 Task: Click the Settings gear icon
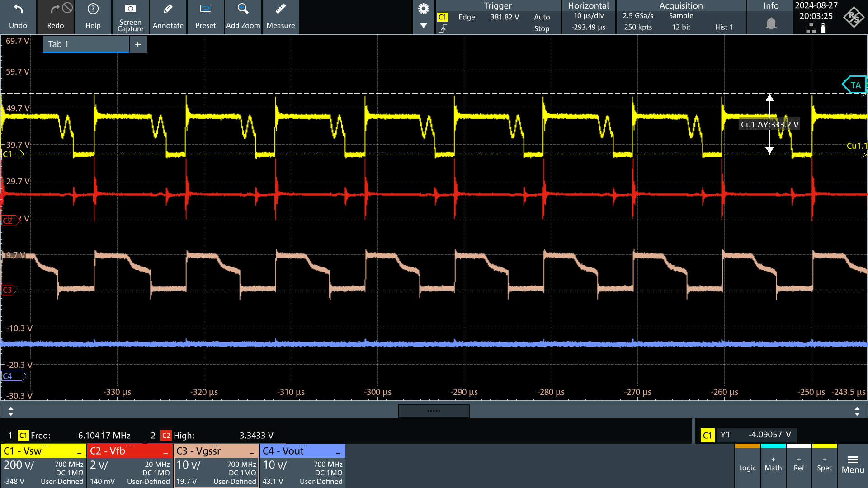click(423, 8)
